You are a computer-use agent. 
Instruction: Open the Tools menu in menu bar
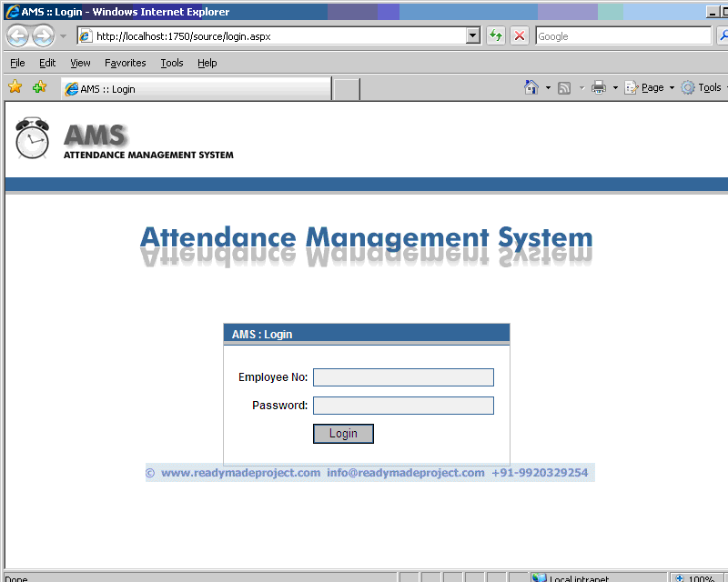pos(172,63)
